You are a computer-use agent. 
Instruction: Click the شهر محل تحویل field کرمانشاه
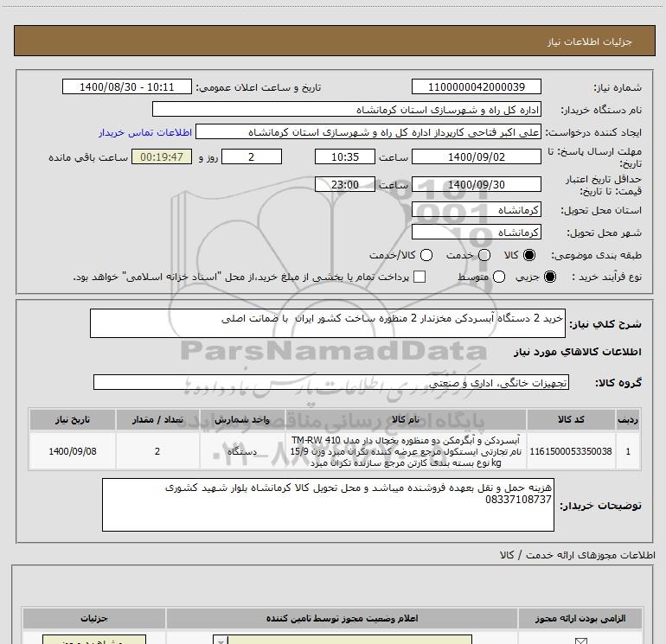point(476,233)
